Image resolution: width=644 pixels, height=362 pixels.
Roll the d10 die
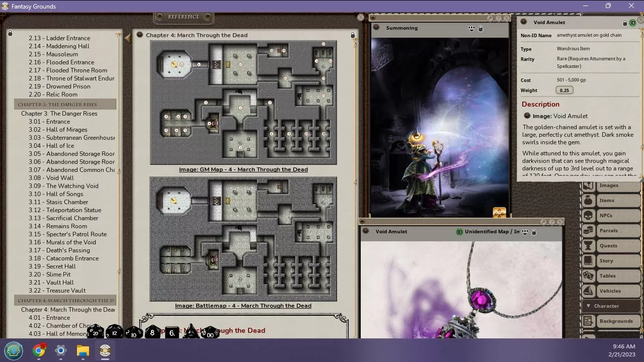tap(133, 333)
